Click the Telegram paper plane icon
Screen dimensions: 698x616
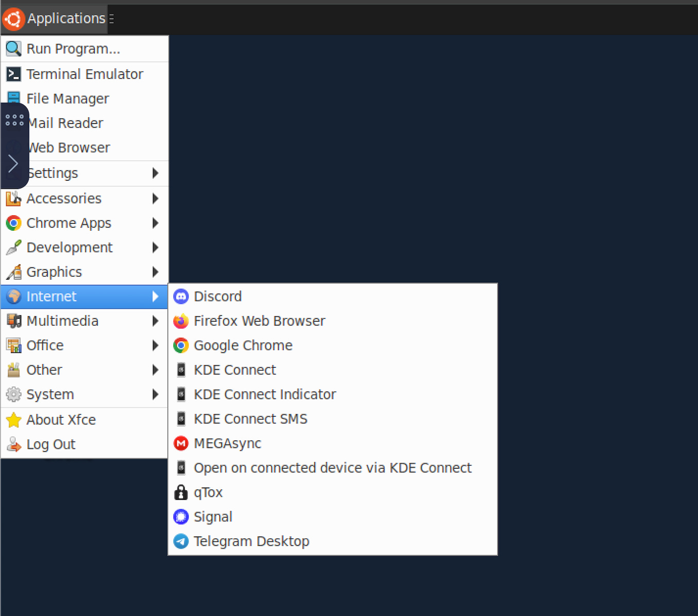181,541
